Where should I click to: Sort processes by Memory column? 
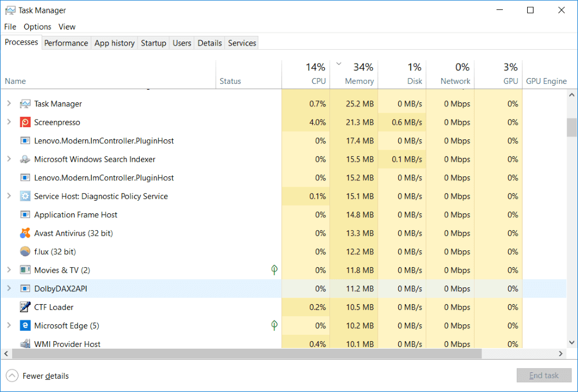tap(354, 75)
